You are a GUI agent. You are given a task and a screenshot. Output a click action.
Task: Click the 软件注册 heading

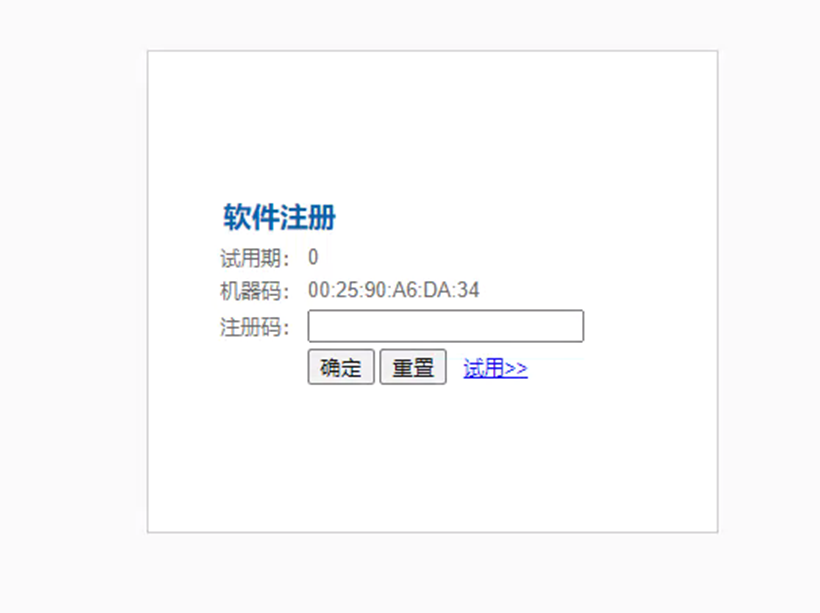click(x=280, y=217)
